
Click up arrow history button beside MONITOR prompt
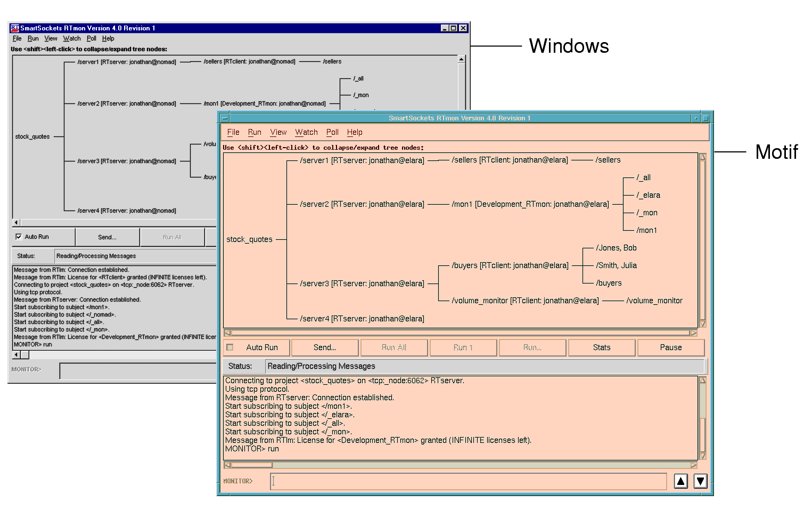tap(681, 481)
